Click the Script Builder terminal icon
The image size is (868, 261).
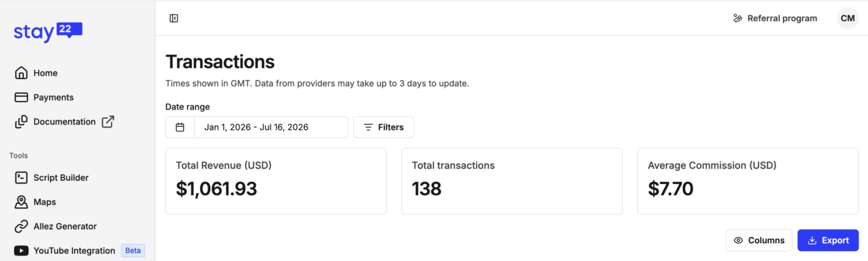(x=21, y=178)
